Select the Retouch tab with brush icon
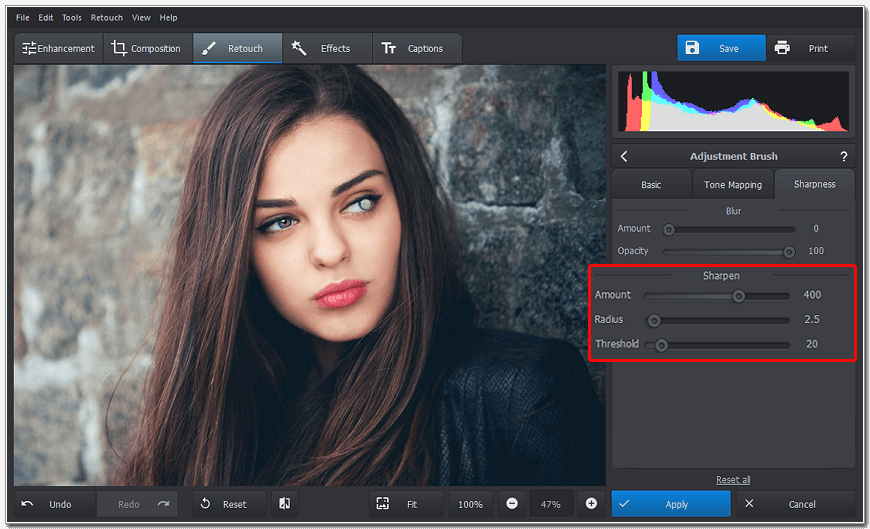This screenshot has width=870, height=529. (x=237, y=48)
